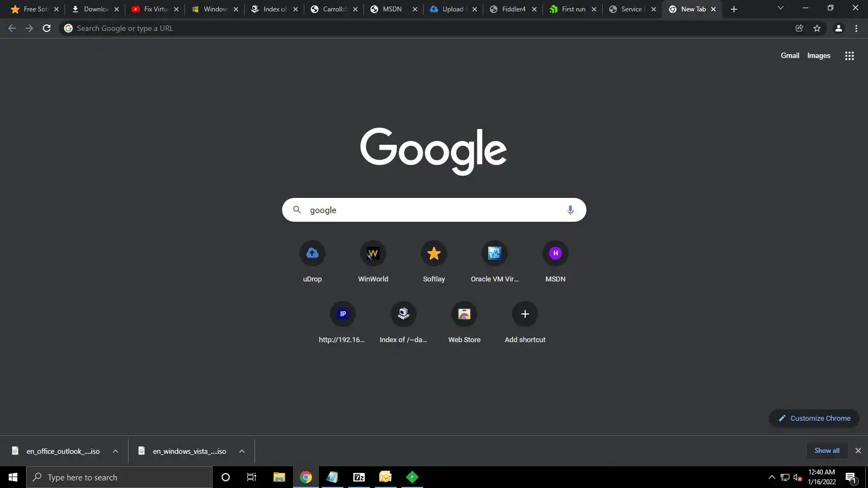This screenshot has width=868, height=488.
Task: Switch to the Fix Virtu YouTube tab
Action: (155, 9)
